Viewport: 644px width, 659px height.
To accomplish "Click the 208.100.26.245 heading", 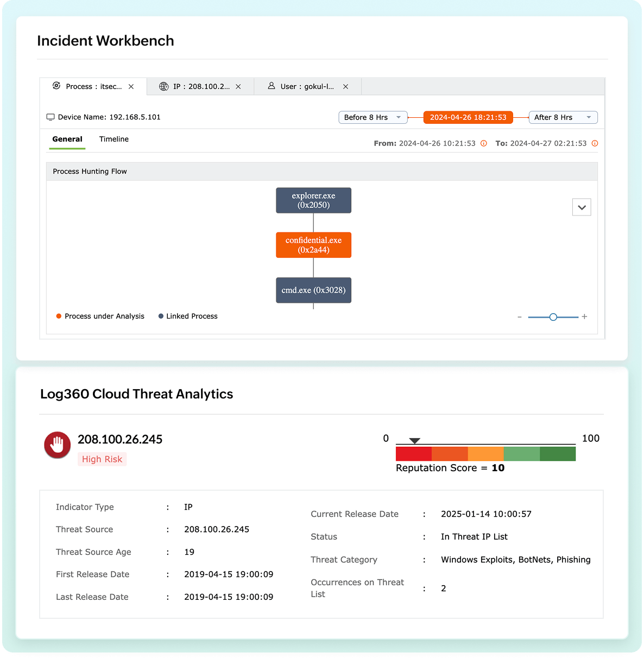I will point(120,440).
